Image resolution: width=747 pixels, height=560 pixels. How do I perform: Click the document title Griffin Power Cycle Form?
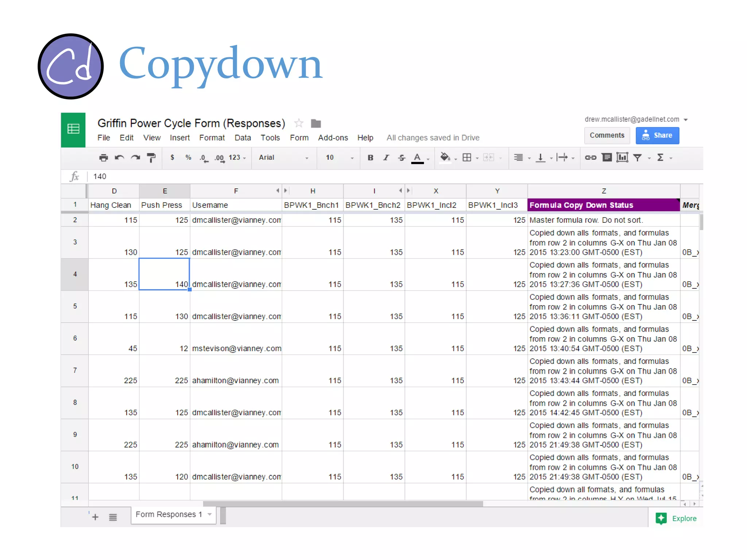point(191,123)
